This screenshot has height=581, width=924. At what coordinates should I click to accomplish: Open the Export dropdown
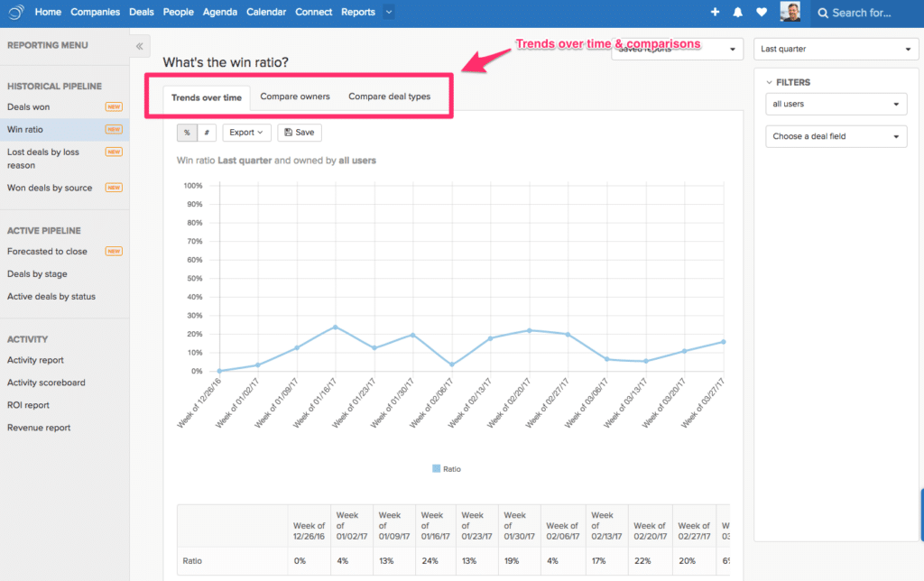coord(246,133)
